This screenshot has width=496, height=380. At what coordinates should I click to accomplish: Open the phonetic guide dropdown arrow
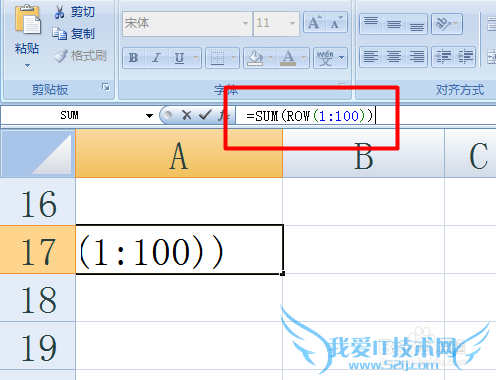point(342,58)
